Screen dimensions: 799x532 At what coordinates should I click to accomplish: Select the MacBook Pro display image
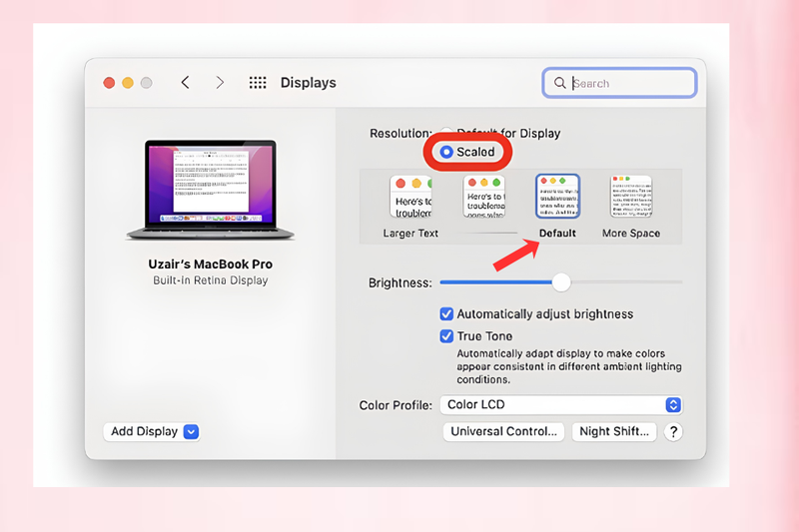210,190
